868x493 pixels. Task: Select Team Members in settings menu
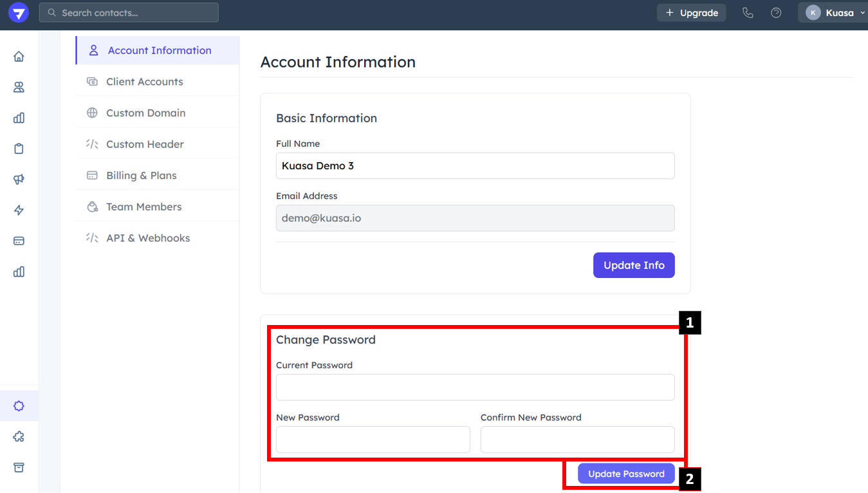click(143, 207)
